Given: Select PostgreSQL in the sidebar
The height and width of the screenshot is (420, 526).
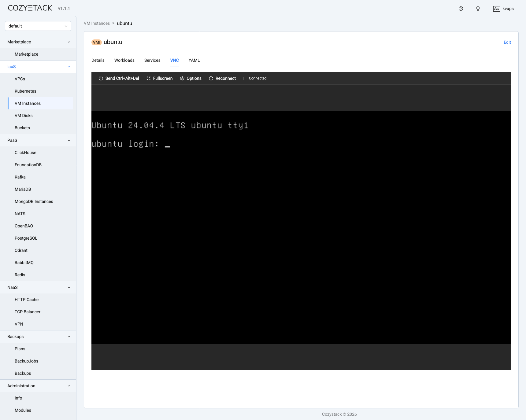Looking at the screenshot, I should point(26,238).
